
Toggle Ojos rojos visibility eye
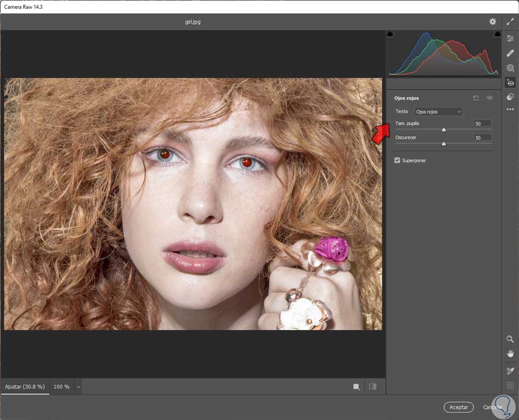point(490,97)
